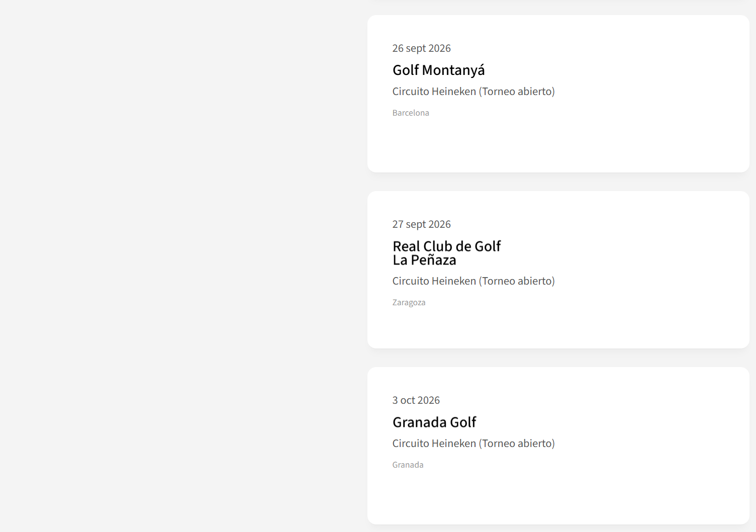The height and width of the screenshot is (532, 756).
Task: Select Circuito Heineken text under Granada Golf
Action: coord(434,444)
